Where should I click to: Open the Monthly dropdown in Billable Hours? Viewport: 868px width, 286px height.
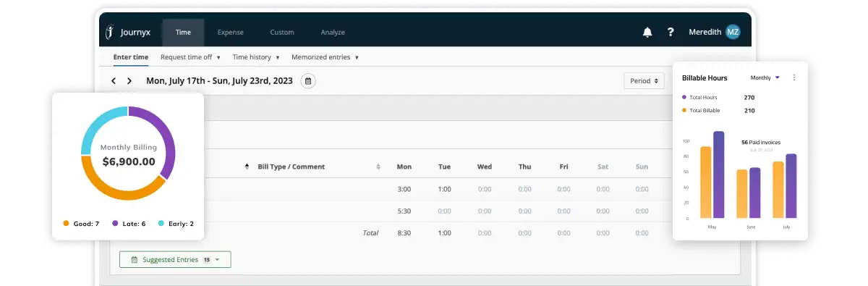click(x=765, y=77)
